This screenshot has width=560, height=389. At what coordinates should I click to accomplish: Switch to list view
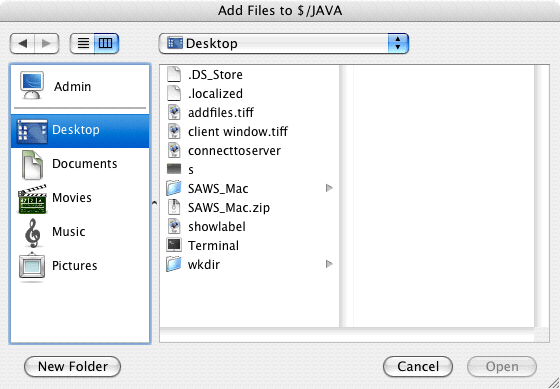(83, 44)
